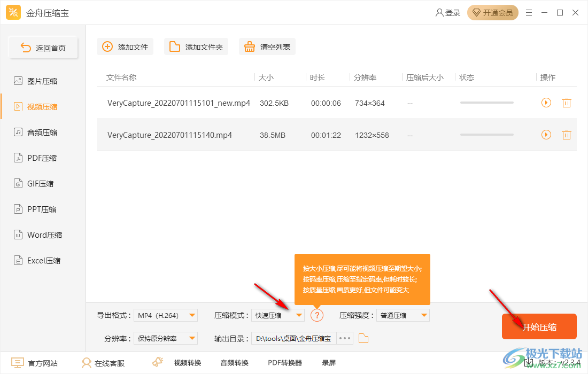Click the 操作 column header
588x374 pixels.
547,77
